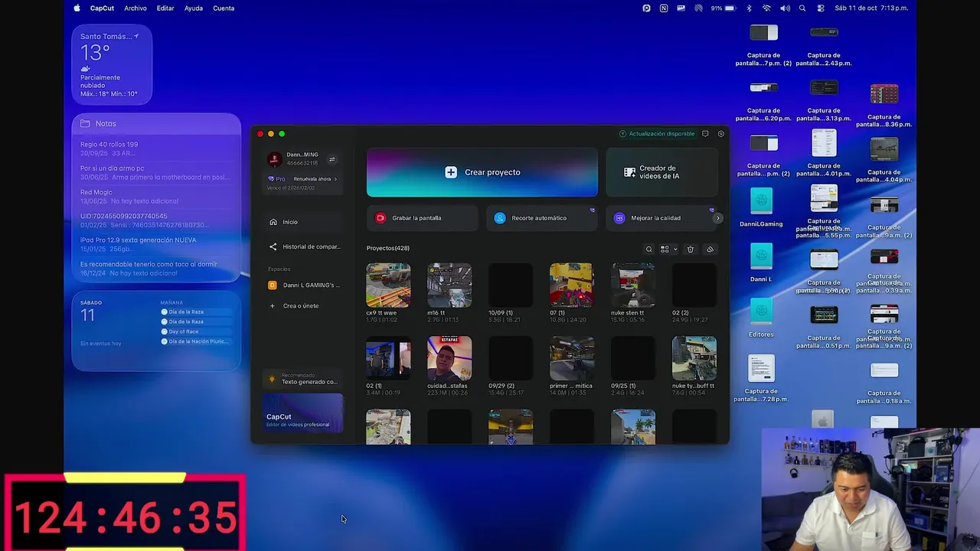
Task: Open the CapCut menu in menu bar
Action: click(x=103, y=8)
